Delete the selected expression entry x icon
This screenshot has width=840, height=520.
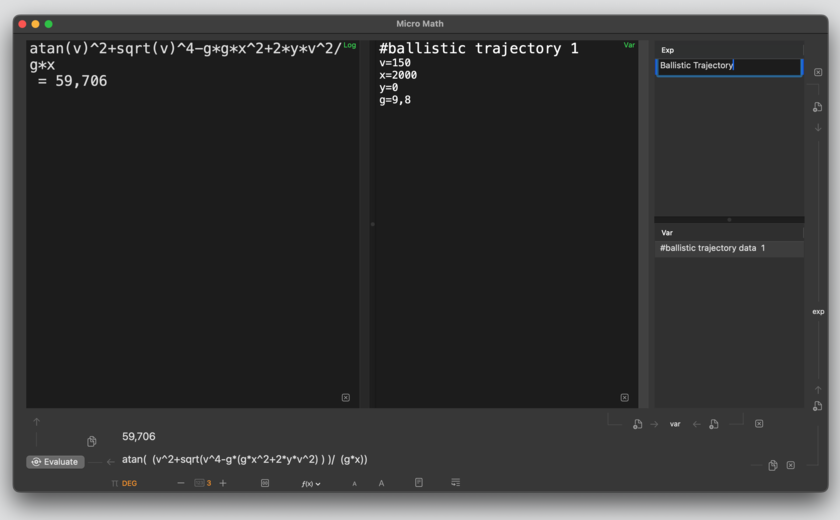coord(818,72)
